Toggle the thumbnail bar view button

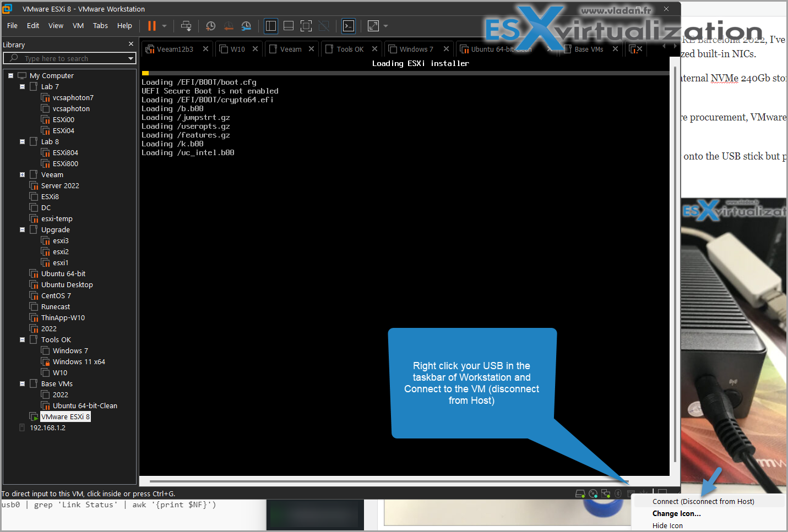pos(289,26)
